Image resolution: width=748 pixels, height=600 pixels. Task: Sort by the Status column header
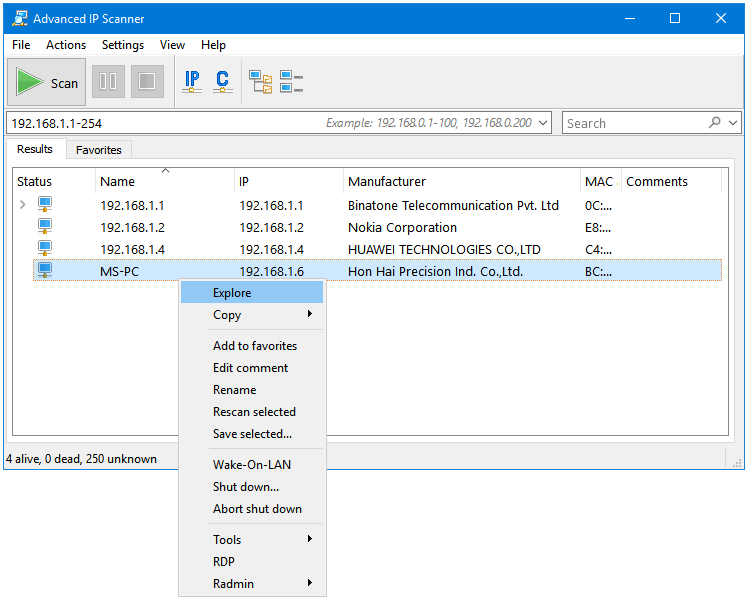pos(54,181)
